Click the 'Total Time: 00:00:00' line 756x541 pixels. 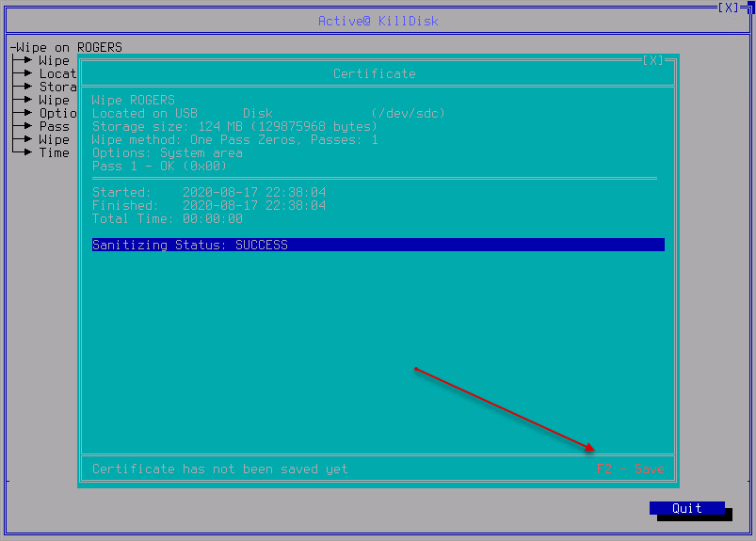pos(168,218)
